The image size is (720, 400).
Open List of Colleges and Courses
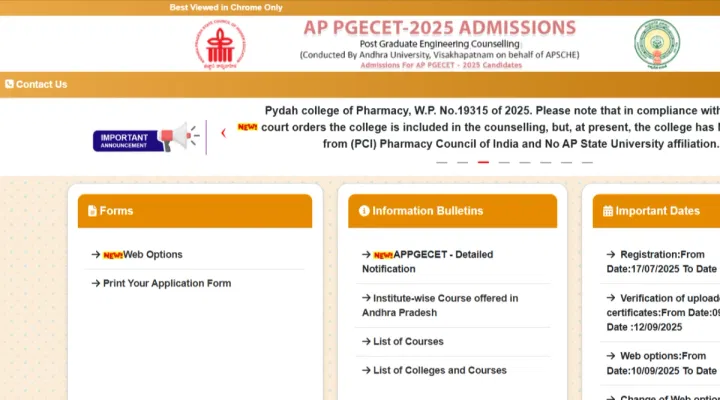coord(440,370)
